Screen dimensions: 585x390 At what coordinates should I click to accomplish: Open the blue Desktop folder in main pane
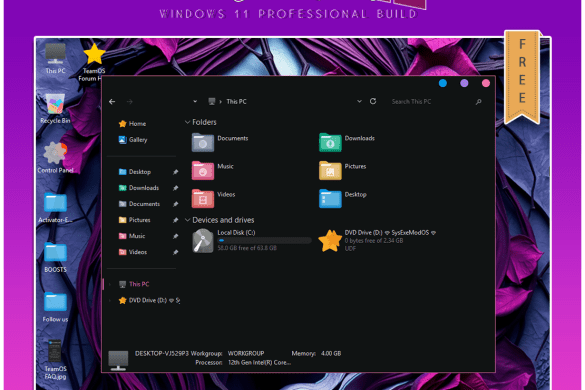[330, 198]
